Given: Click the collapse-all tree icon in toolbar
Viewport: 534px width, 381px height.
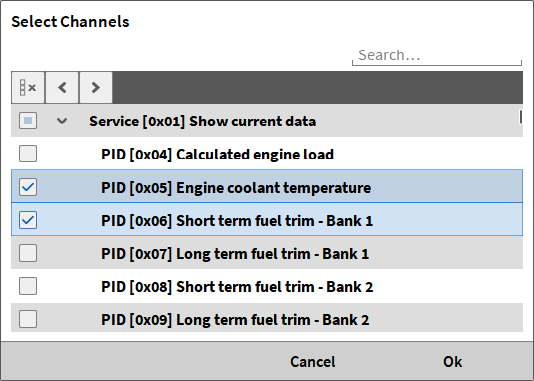Looking at the screenshot, I should (x=28, y=88).
